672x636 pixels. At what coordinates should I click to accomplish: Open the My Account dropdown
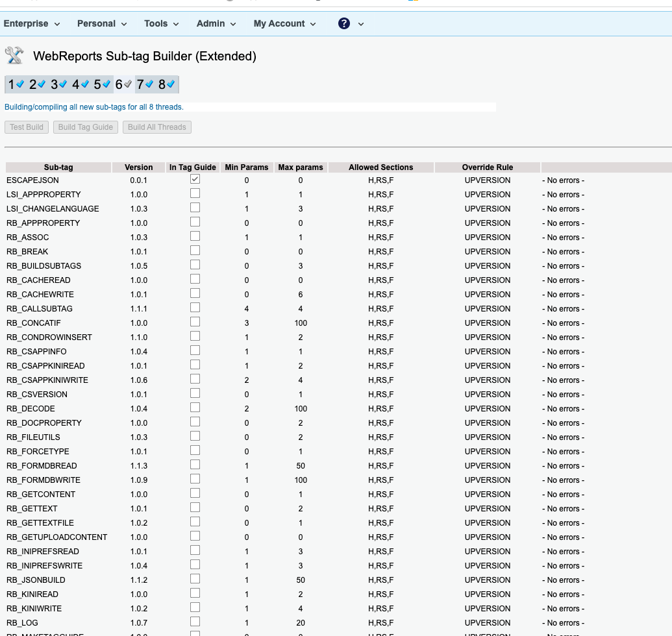pyautogui.click(x=284, y=23)
